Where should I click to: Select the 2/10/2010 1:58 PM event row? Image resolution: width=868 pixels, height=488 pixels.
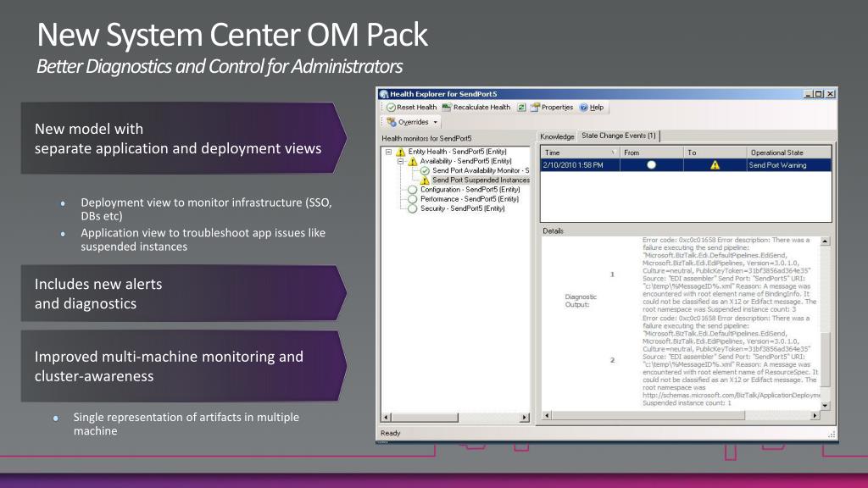click(686, 165)
